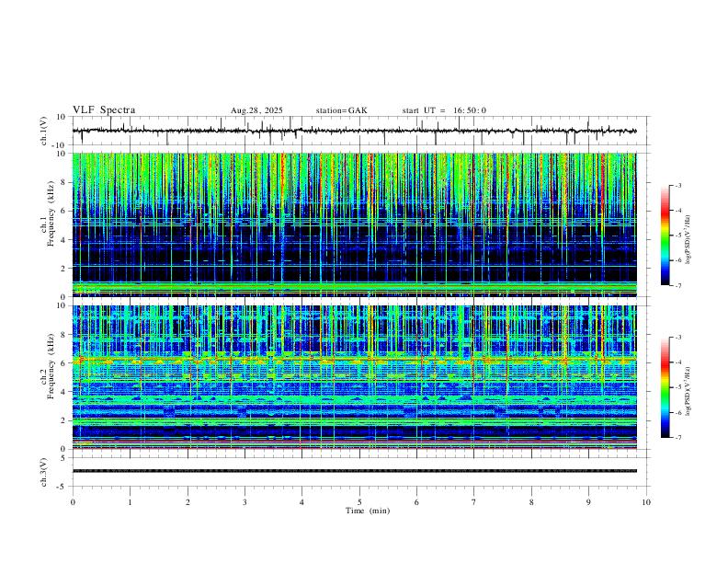Click the "2" kHz tick on ch.2 spectrogram
This screenshot has height=563, width=728.
(x=63, y=420)
